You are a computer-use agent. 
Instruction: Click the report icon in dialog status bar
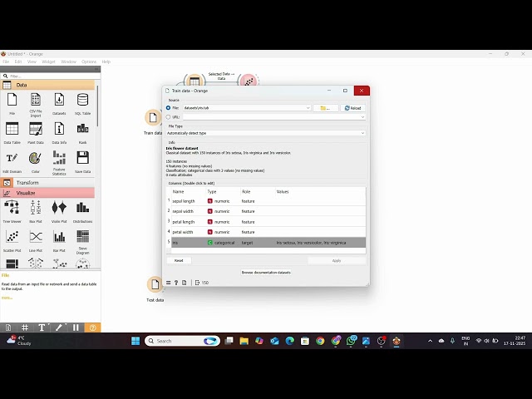[x=185, y=283]
